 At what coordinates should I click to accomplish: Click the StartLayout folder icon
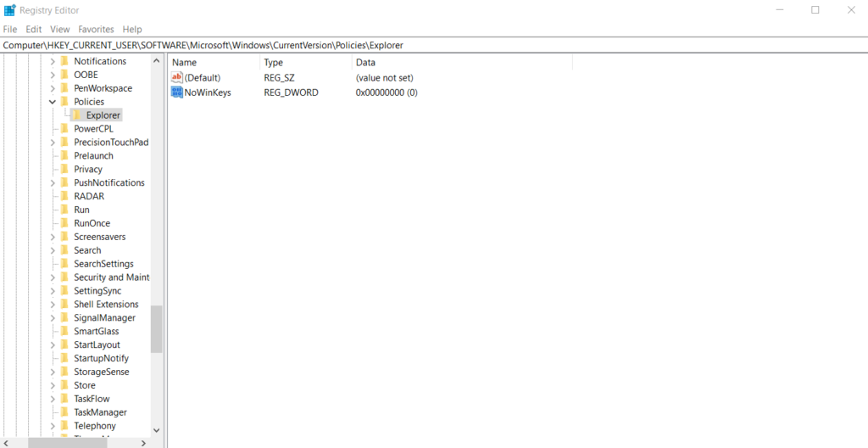64,344
